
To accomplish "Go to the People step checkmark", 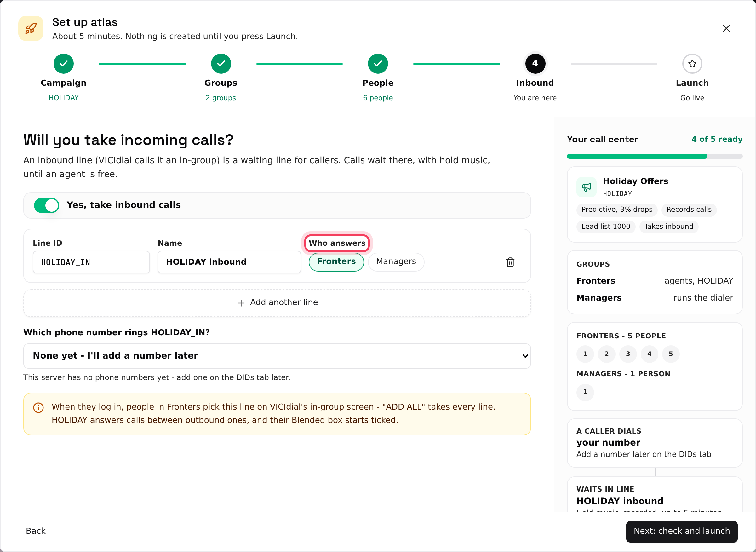I will point(378,64).
